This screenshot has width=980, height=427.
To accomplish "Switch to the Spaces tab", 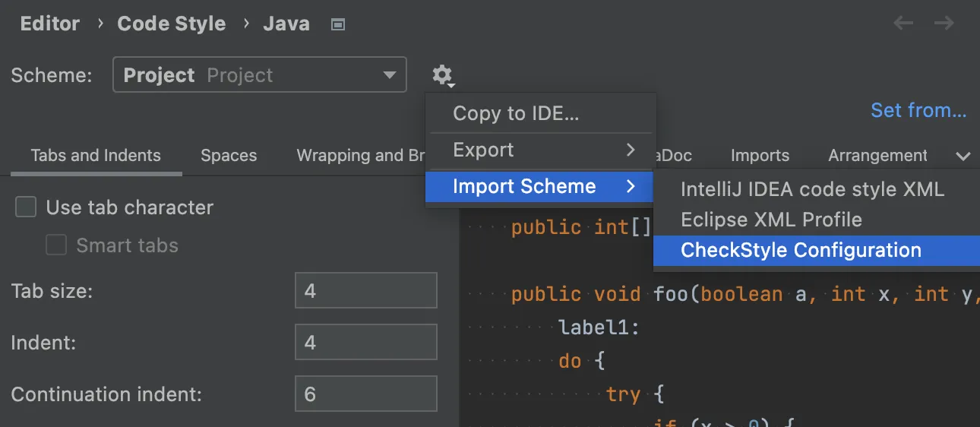I will click(229, 156).
